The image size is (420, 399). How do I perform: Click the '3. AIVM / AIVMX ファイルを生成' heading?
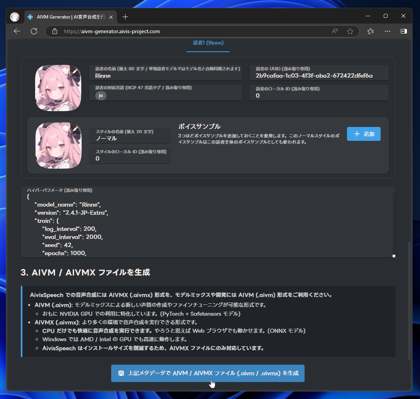point(85,272)
